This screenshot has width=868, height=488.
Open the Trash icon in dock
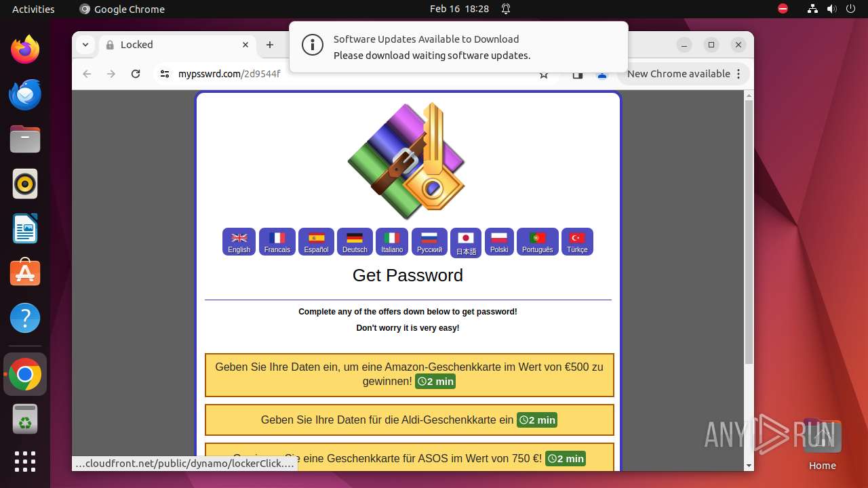tap(25, 419)
